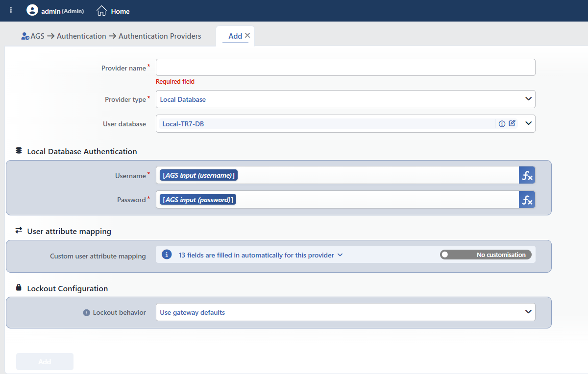Click the Local Database Authentication heading
The height and width of the screenshot is (374, 588).
[82, 151]
